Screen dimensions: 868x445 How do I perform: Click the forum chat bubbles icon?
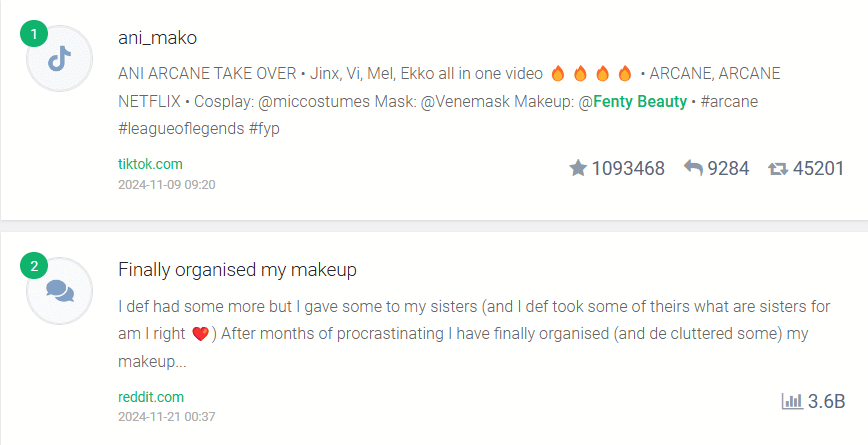point(59,291)
